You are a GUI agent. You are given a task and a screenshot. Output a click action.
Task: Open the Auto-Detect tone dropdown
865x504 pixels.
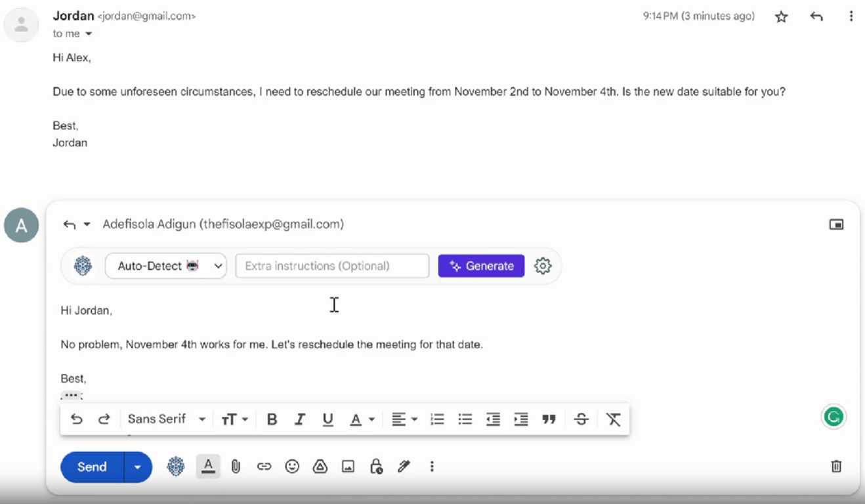coord(165,266)
